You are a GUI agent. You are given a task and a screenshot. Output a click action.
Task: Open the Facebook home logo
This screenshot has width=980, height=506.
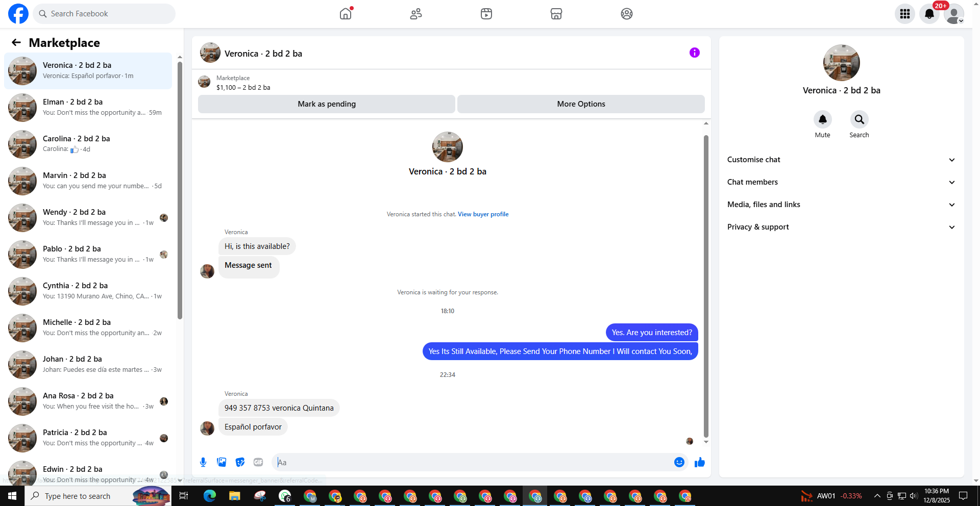coord(18,14)
